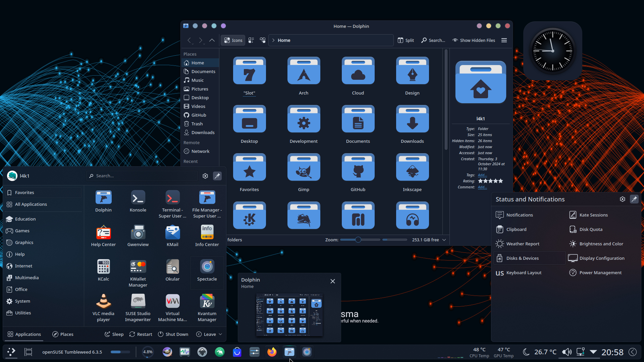Adjust the Dolphin zoom slider
Viewport: 644px width, 362px height.
point(360,240)
